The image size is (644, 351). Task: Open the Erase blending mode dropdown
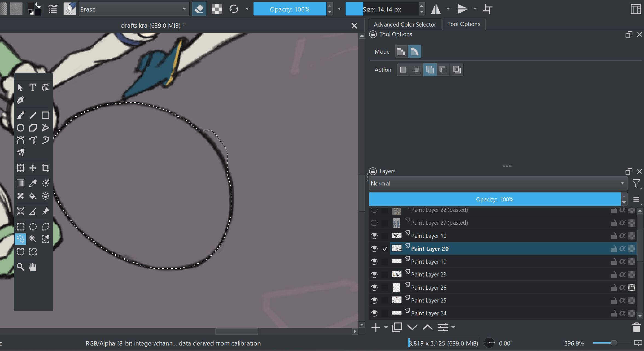tap(134, 9)
